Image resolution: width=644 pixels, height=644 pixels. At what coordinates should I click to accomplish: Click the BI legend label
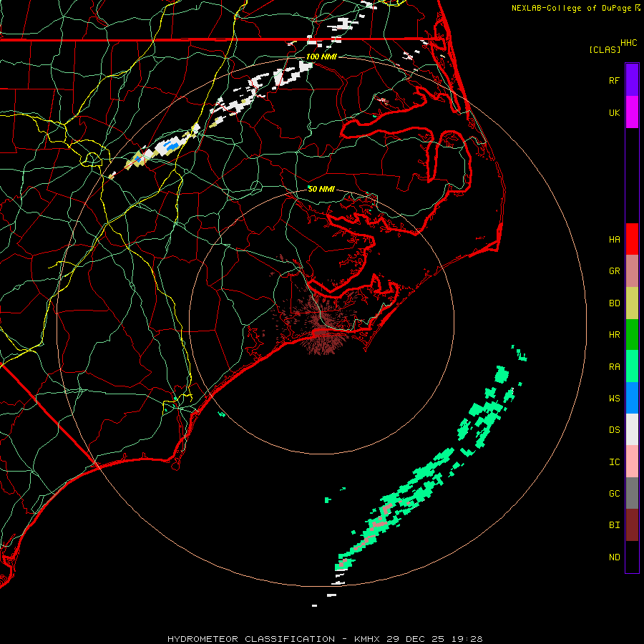coord(614,525)
